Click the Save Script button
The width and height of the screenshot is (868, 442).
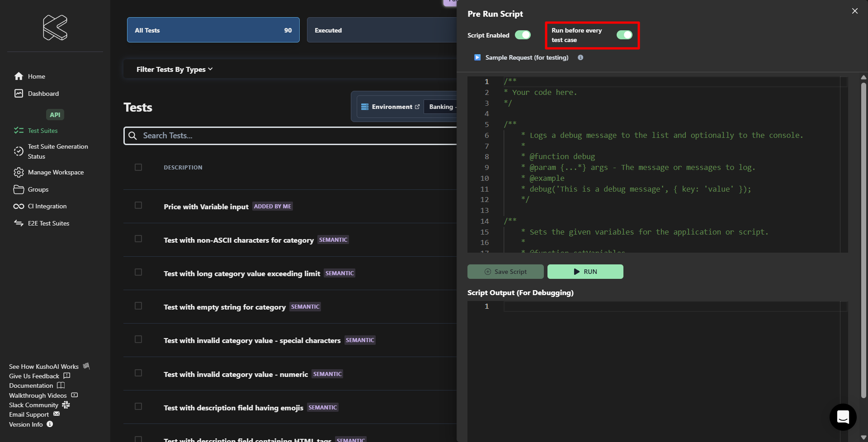coord(505,272)
